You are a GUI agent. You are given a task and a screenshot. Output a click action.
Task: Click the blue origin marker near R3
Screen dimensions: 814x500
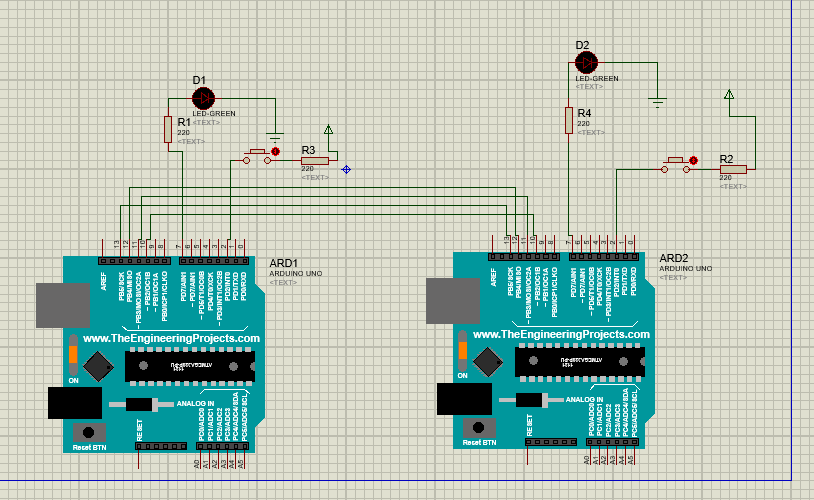(x=346, y=169)
